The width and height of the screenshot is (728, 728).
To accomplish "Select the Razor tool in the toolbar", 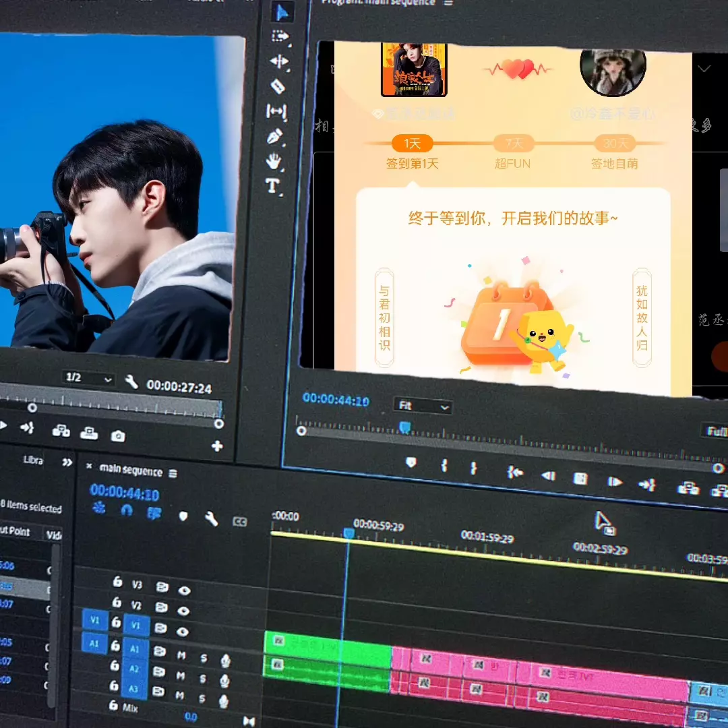I will 277,86.
